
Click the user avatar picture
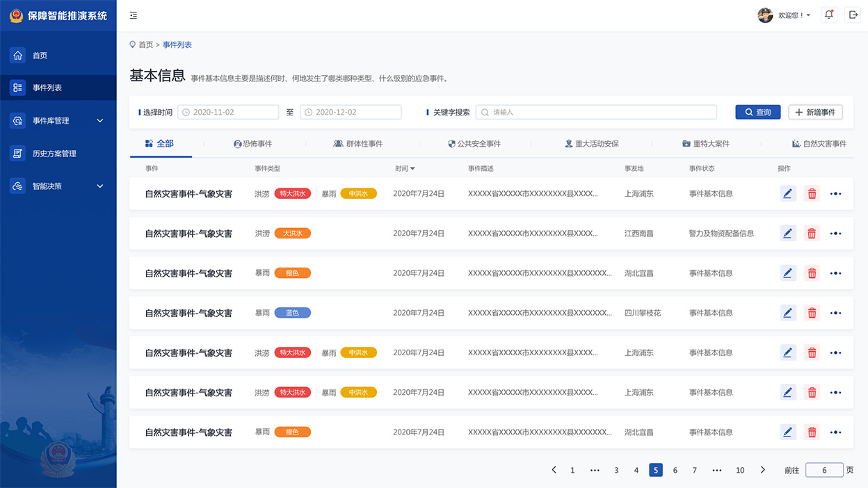(765, 15)
